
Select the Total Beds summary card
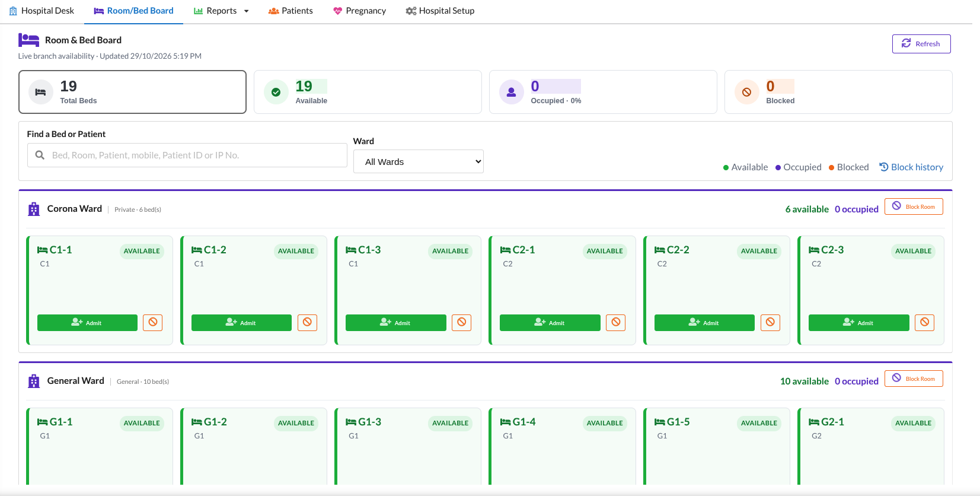132,92
